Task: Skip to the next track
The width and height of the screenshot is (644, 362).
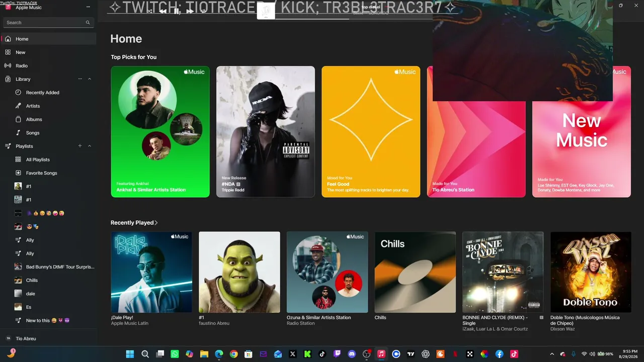Action: click(190, 11)
